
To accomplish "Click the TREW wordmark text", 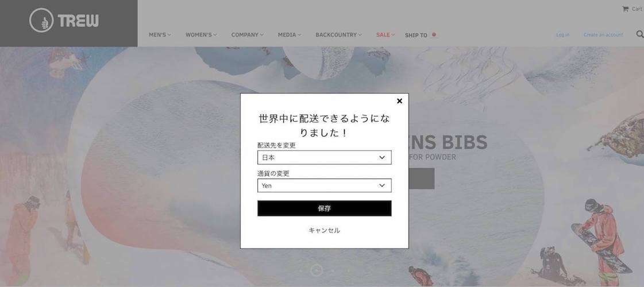I will (x=78, y=21).
